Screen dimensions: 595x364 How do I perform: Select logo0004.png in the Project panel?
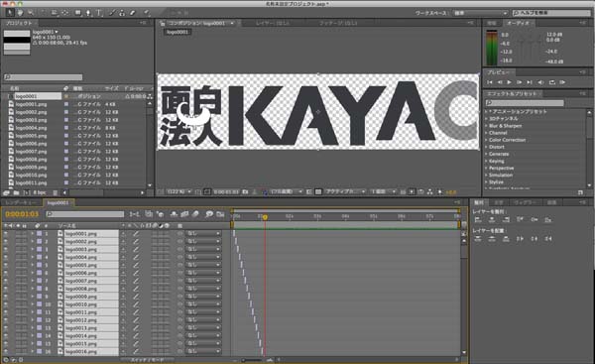click(x=31, y=128)
